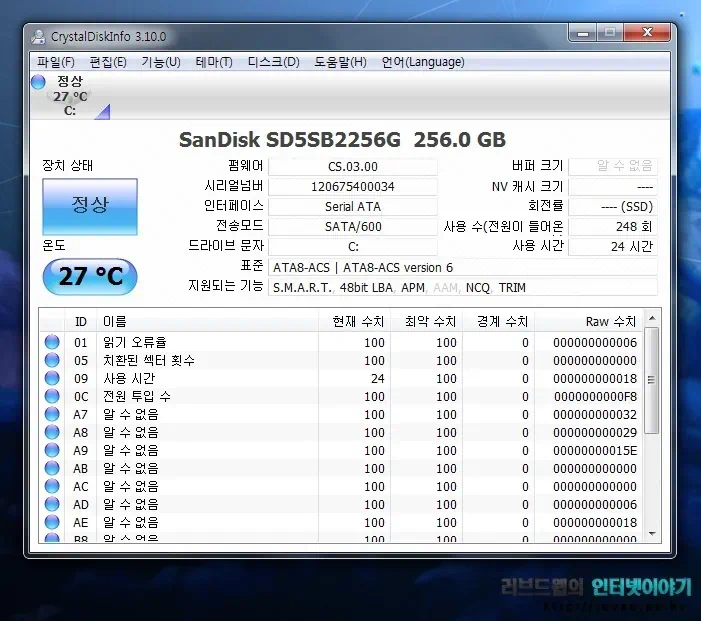Click the 최악 수치 column header

click(x=427, y=321)
